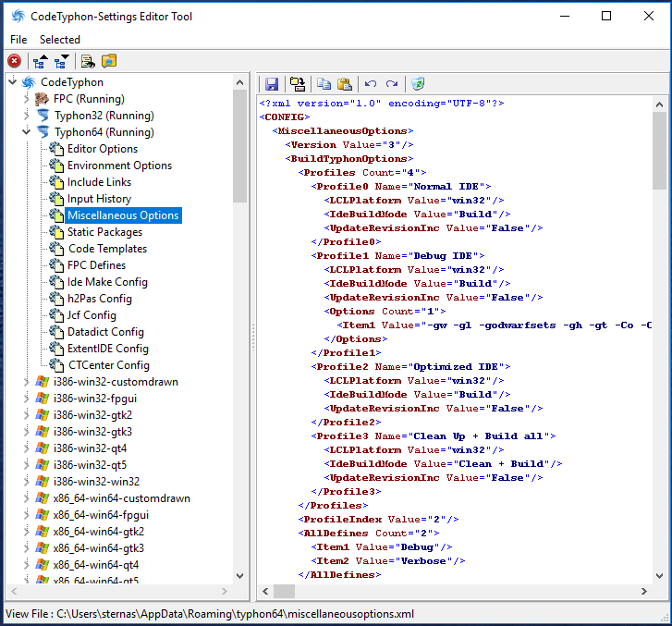
Task: Click the tree panel's scroll down arrow
Action: point(240,576)
